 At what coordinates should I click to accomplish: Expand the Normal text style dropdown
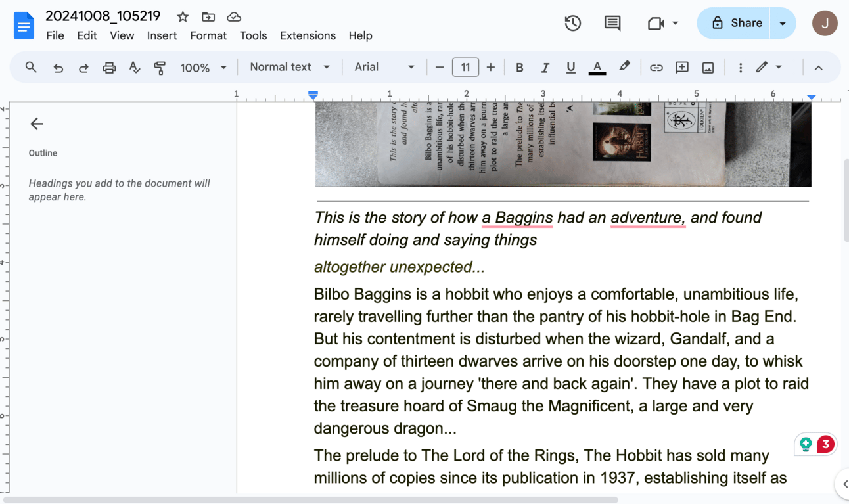coord(289,67)
